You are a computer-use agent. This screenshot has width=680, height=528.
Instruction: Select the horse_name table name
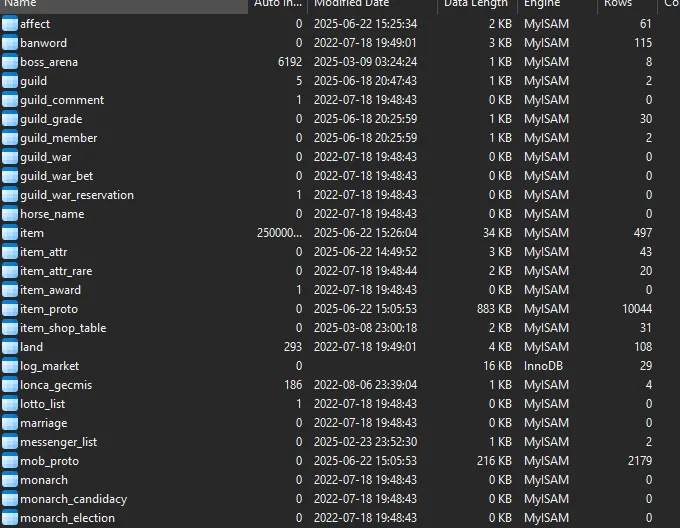(52, 214)
